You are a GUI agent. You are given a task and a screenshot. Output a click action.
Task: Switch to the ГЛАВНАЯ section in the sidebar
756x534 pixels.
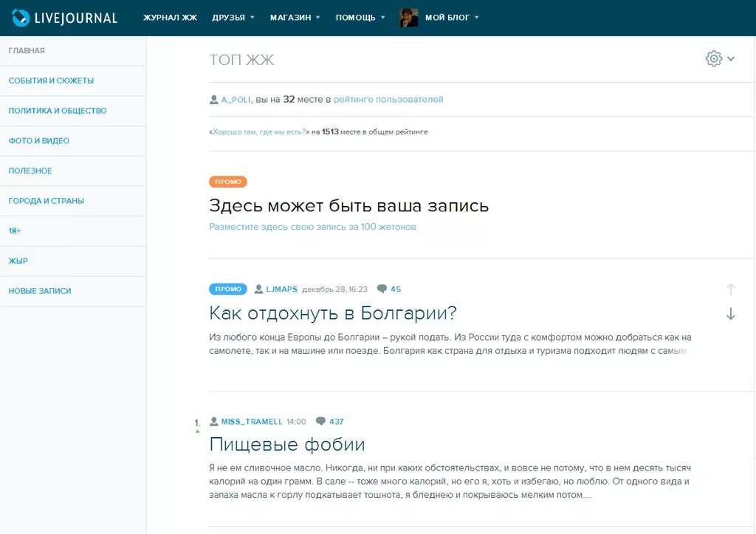click(27, 50)
